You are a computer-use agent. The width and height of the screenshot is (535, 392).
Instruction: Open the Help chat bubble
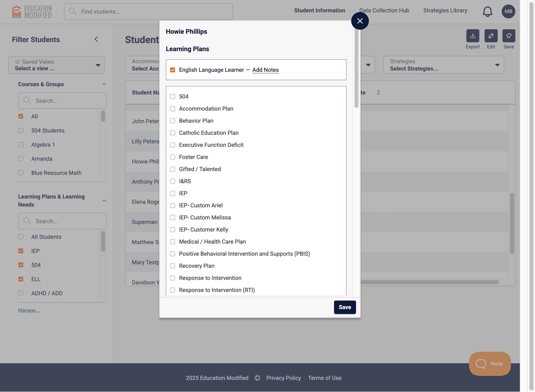coord(489,364)
